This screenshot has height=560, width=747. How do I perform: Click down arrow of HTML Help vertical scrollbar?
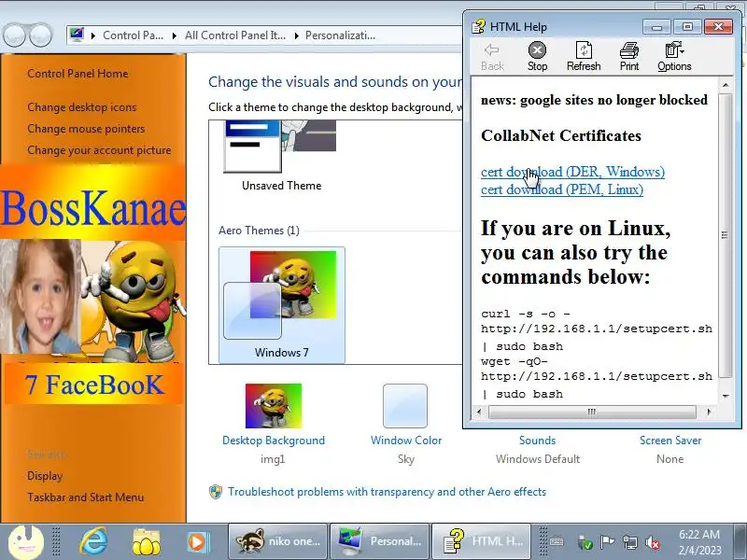[726, 395]
